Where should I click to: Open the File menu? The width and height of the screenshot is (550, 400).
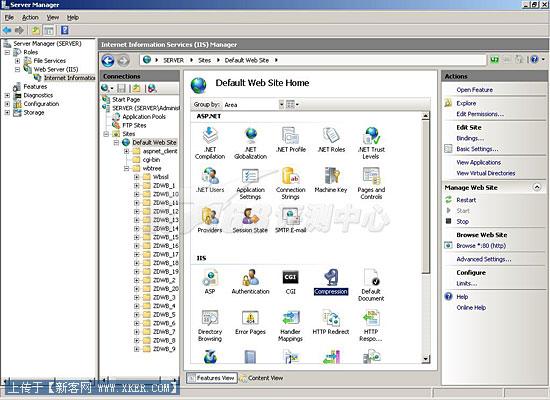pyautogui.click(x=9, y=18)
